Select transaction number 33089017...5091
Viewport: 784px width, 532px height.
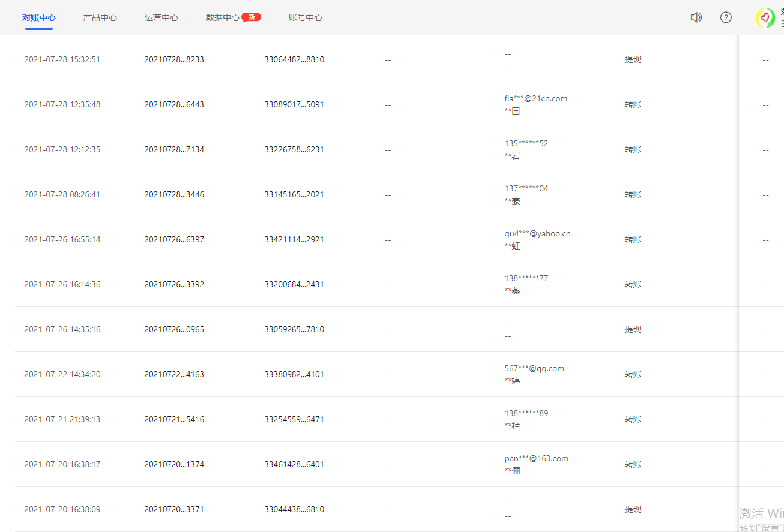click(294, 104)
